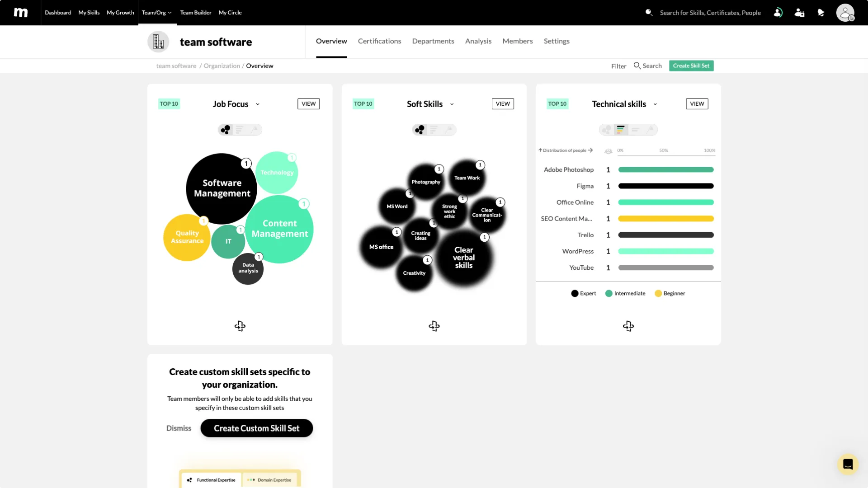Switch Soft Skills to bar list view
868x488 pixels.
coord(434,130)
